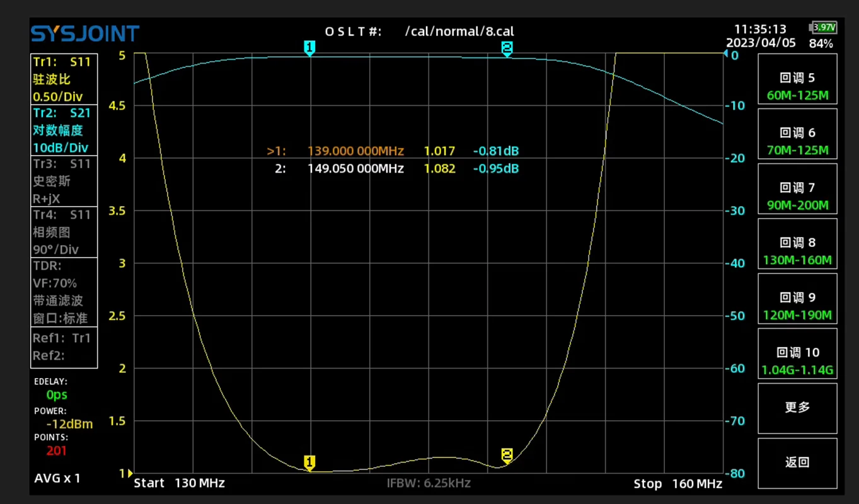Recall preset 9 for 120M-190M
Image resolution: width=859 pixels, height=504 pixels.
click(797, 299)
